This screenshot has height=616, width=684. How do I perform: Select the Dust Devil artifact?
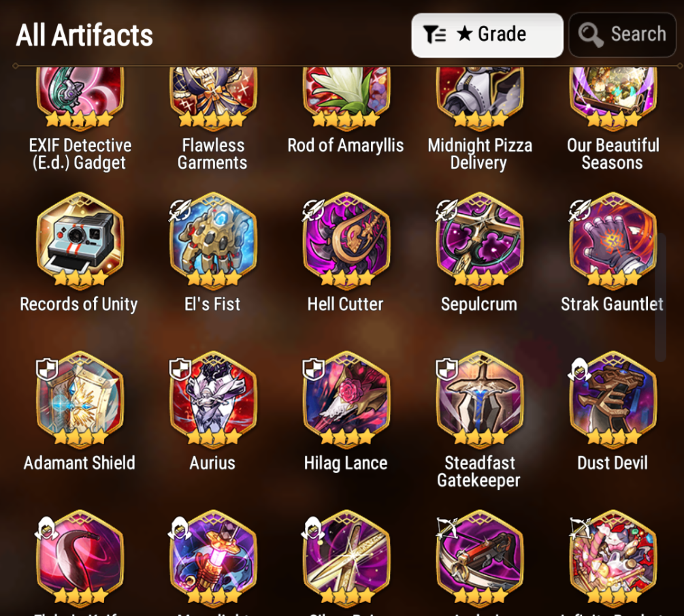tap(613, 400)
